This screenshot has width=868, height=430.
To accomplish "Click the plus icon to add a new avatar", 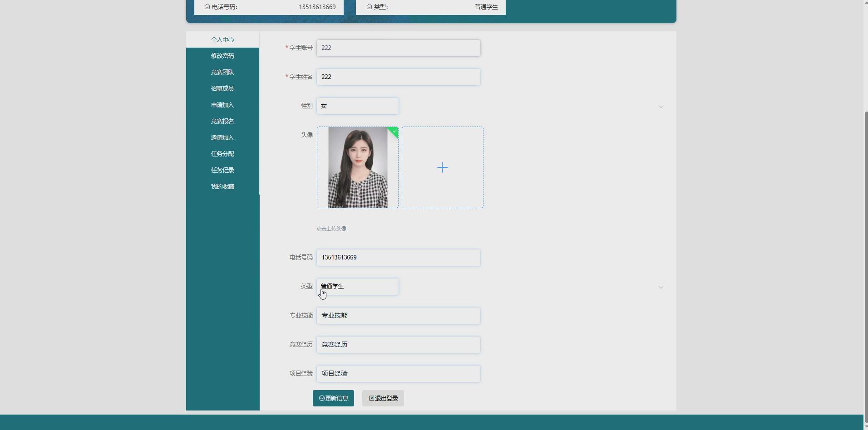I will (x=443, y=167).
